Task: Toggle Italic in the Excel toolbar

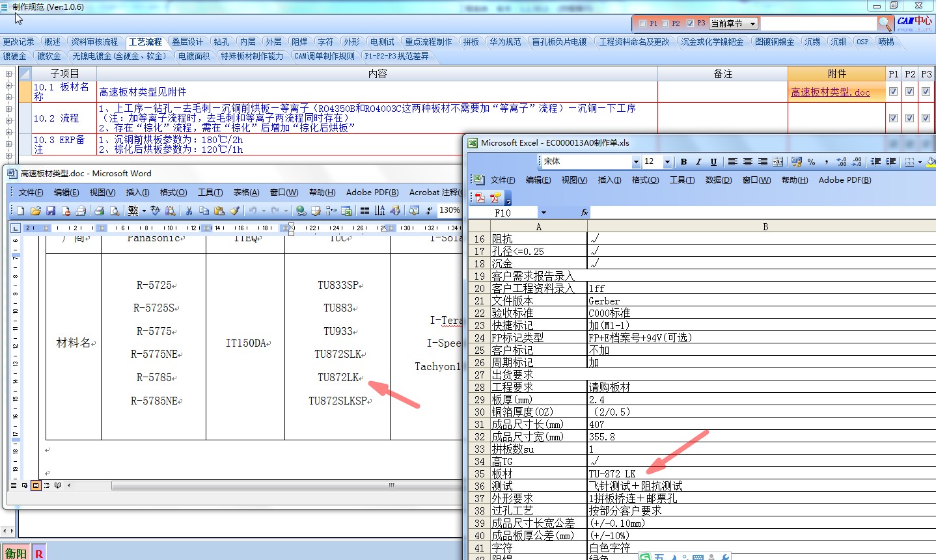Action: click(698, 162)
